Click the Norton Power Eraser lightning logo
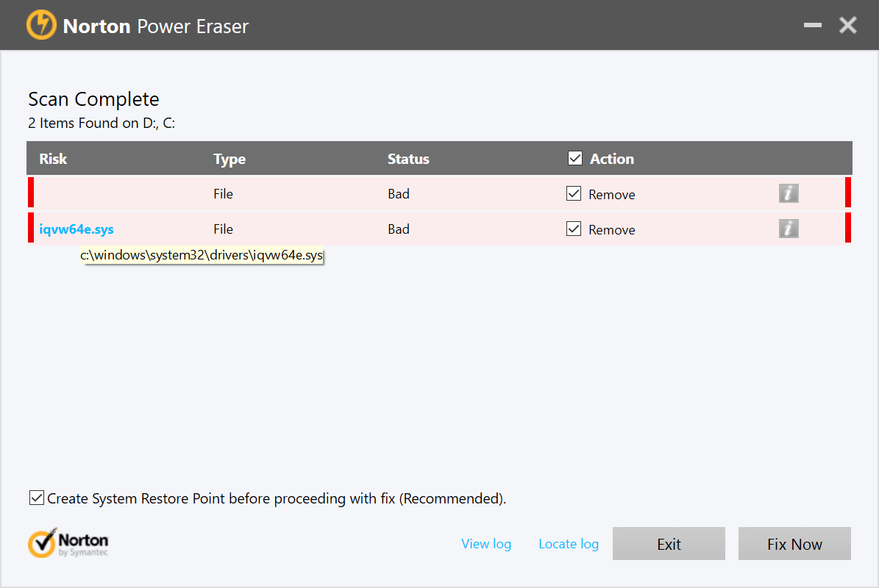This screenshot has width=879, height=588. [x=41, y=25]
